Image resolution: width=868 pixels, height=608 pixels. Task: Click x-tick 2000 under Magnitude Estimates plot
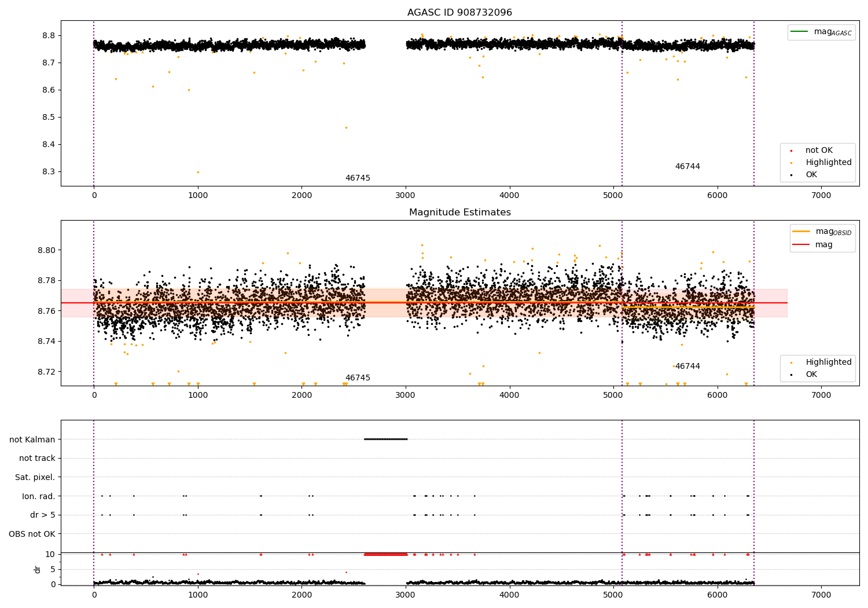click(x=301, y=395)
